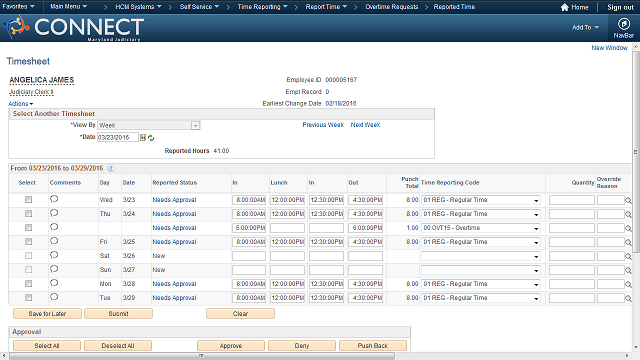Image resolution: width=640 pixels, height=360 pixels.
Task: Tick the Select checkbox for Wed 3/23
Action: (x=28, y=200)
